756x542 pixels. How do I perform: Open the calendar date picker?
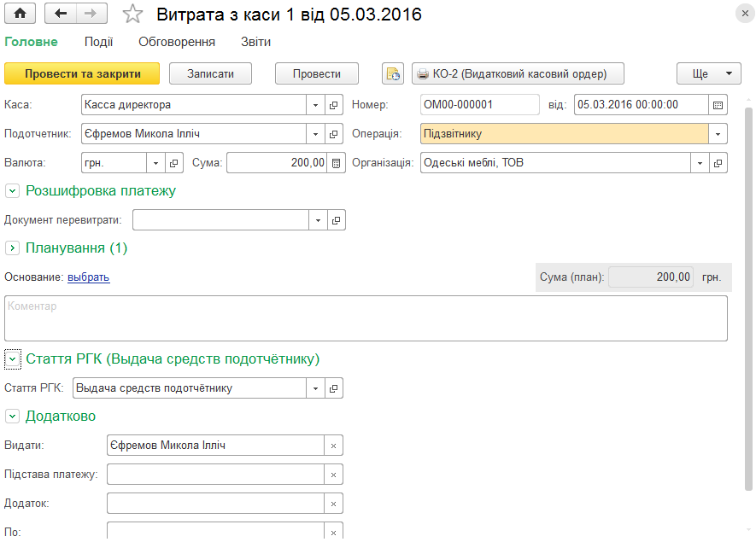click(718, 105)
